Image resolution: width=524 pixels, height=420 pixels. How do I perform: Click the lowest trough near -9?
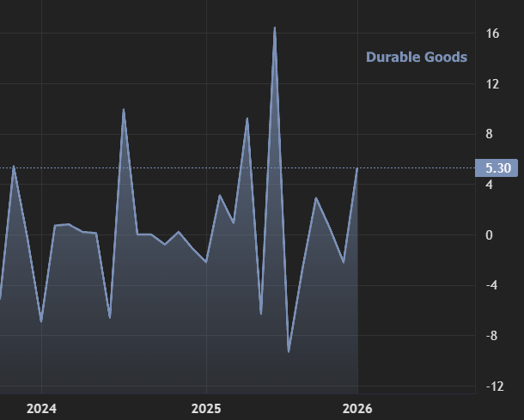pyautogui.click(x=289, y=351)
